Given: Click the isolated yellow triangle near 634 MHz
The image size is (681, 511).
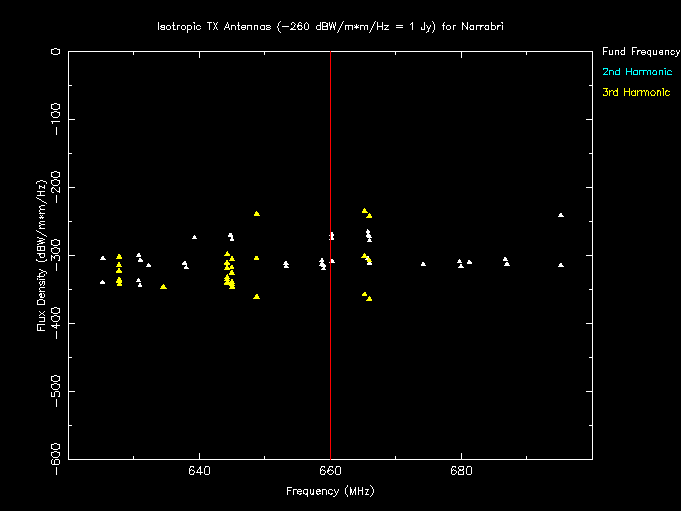Looking at the screenshot, I should point(163,287).
